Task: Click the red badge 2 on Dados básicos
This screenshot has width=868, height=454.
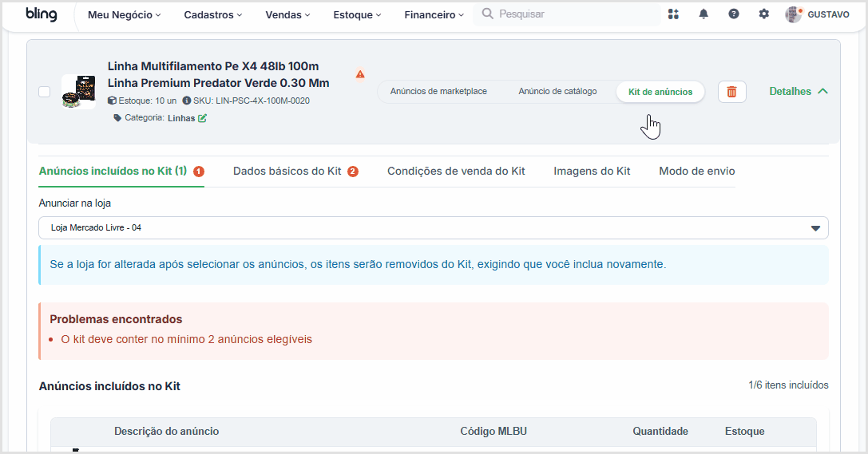Action: pos(353,172)
